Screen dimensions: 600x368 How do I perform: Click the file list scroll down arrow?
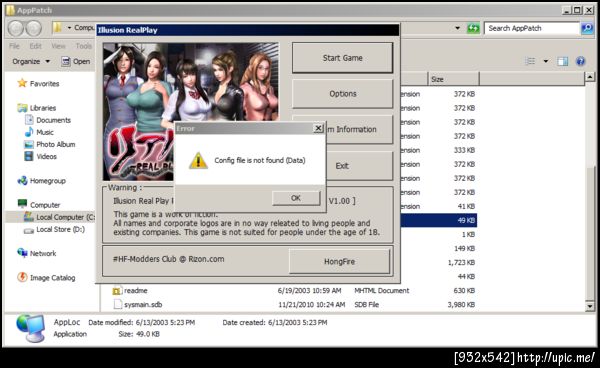pyautogui.click(x=590, y=306)
